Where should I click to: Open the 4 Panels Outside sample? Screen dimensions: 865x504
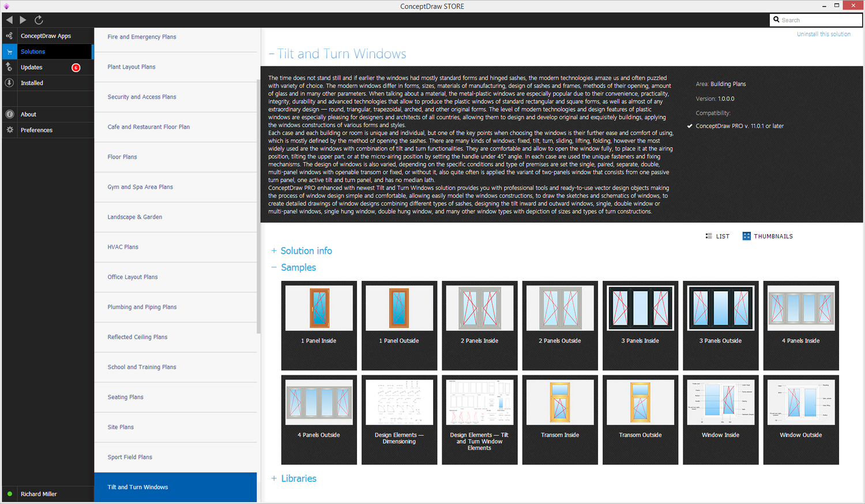coord(319,420)
